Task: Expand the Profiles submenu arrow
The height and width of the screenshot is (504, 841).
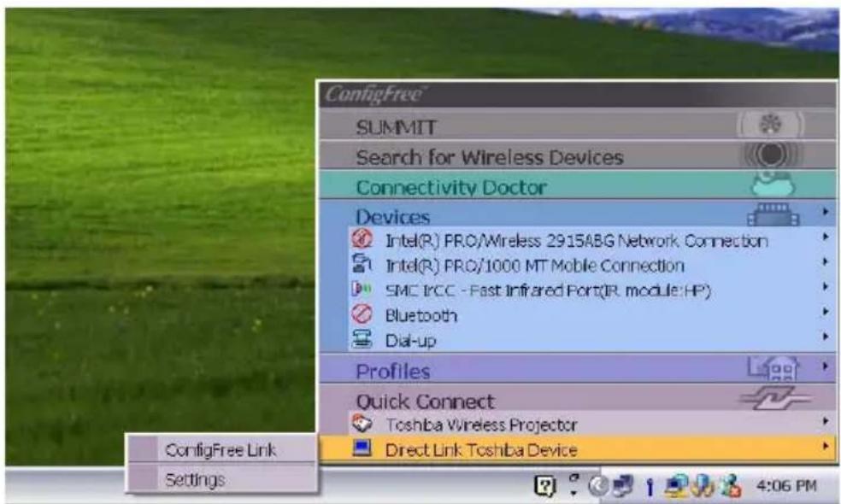Action: (x=825, y=366)
